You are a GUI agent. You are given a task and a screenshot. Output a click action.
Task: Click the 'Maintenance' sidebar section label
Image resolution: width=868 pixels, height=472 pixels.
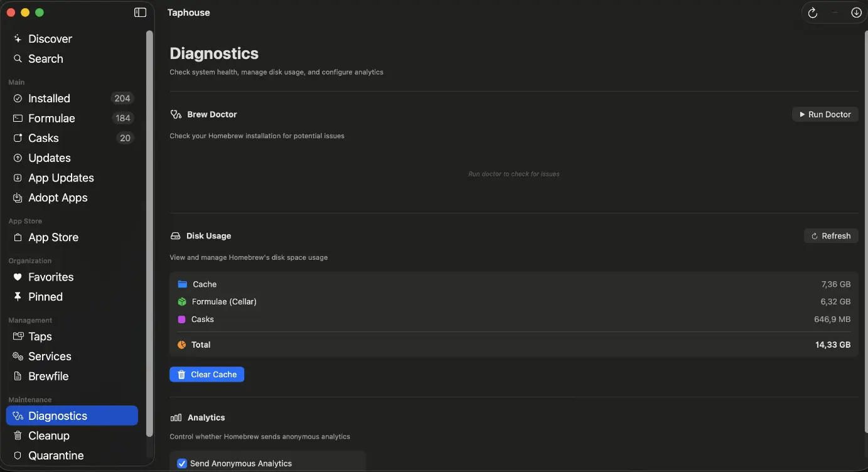tap(30, 400)
